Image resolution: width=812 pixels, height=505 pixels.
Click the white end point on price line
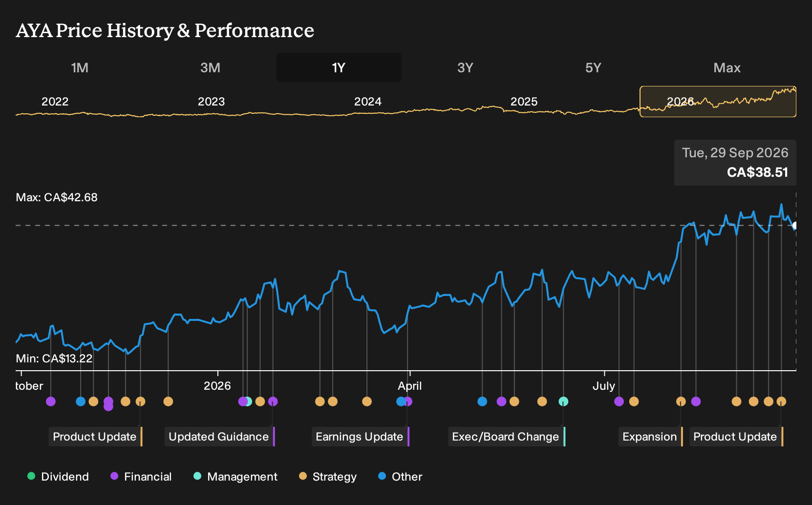tap(795, 226)
